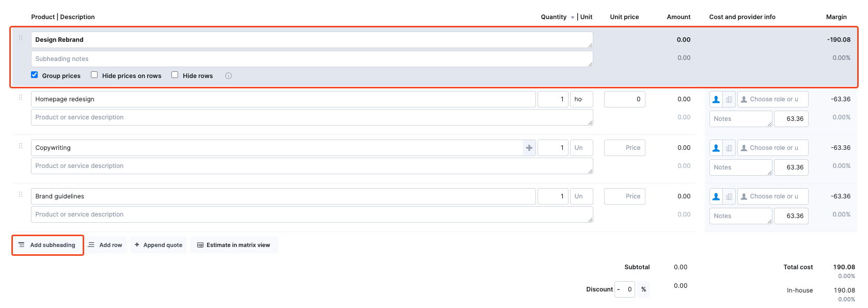Open role chooser for Homepage redesign
The image size is (868, 308).
pos(772,99)
